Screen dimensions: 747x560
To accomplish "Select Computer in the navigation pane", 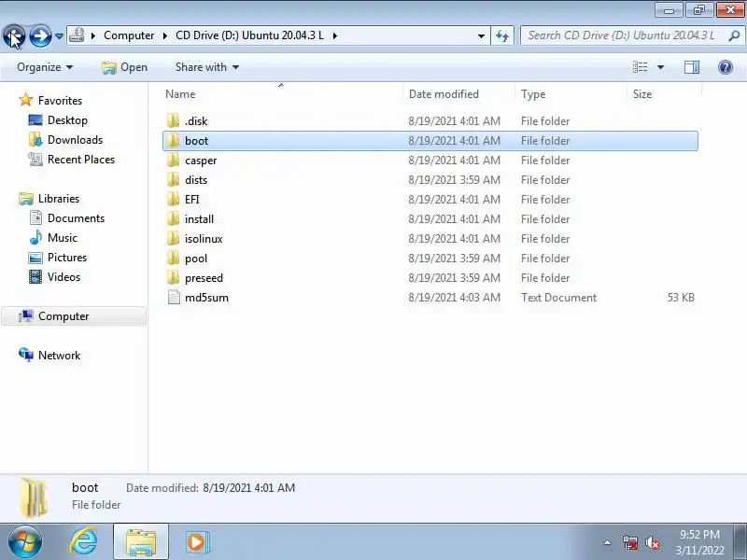I will point(74,316).
